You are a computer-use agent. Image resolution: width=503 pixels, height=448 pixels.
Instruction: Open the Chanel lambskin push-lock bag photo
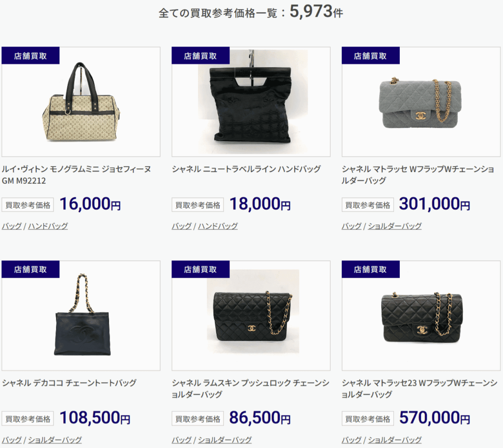click(251, 315)
